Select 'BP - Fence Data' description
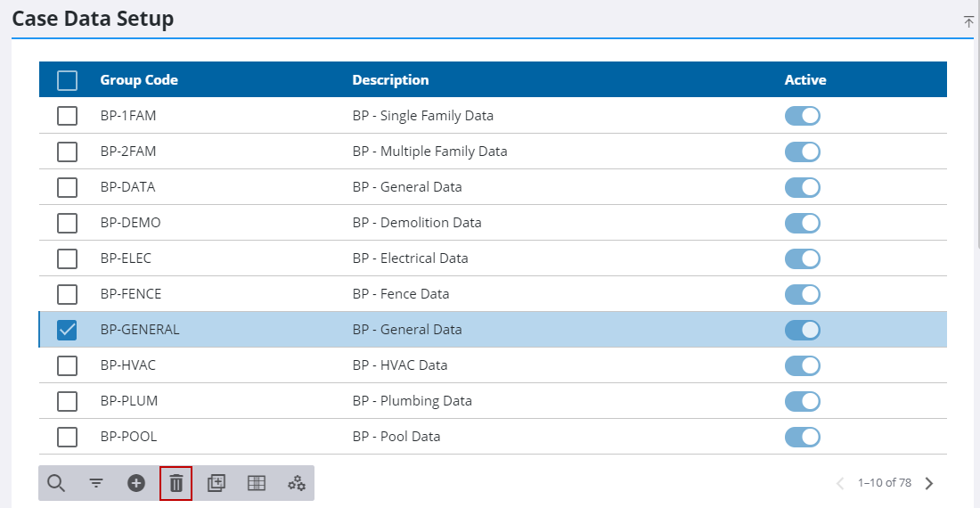980x508 pixels. pos(401,294)
